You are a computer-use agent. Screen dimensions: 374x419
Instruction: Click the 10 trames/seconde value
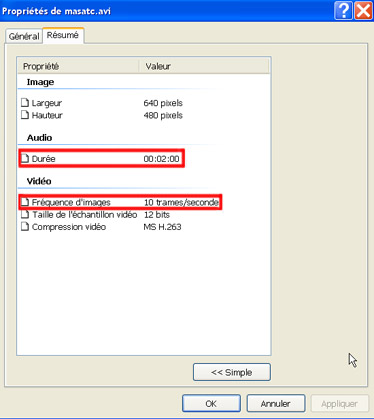click(x=181, y=202)
